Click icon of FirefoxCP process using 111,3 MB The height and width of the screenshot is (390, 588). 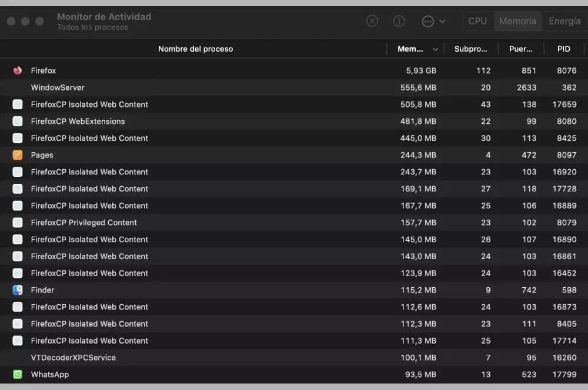(18, 341)
